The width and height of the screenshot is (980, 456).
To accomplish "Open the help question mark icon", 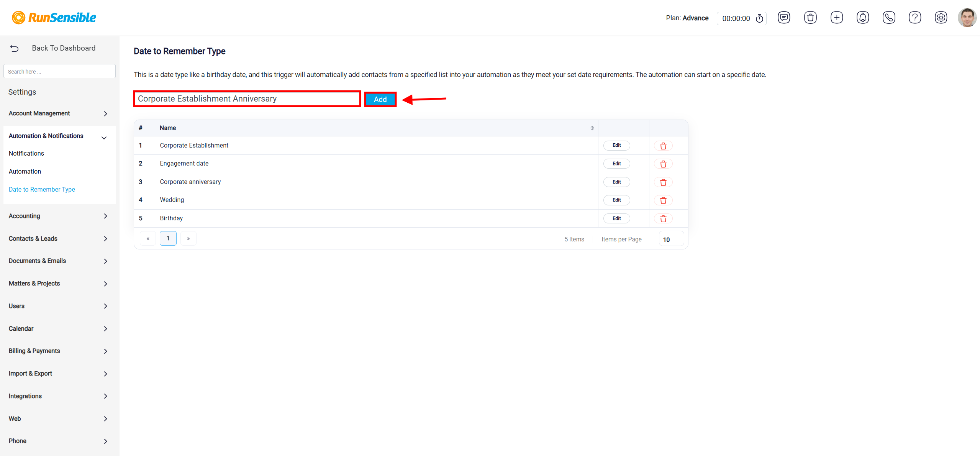I will tap(915, 18).
